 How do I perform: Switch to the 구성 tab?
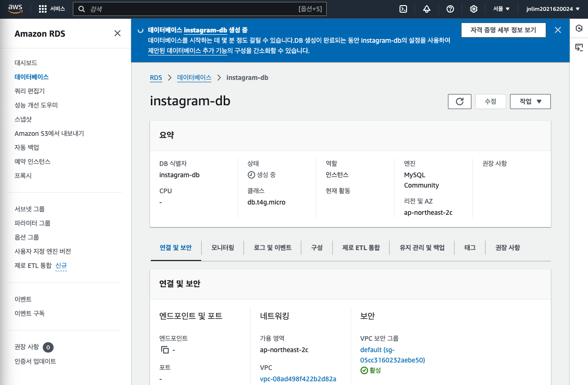[x=317, y=247]
